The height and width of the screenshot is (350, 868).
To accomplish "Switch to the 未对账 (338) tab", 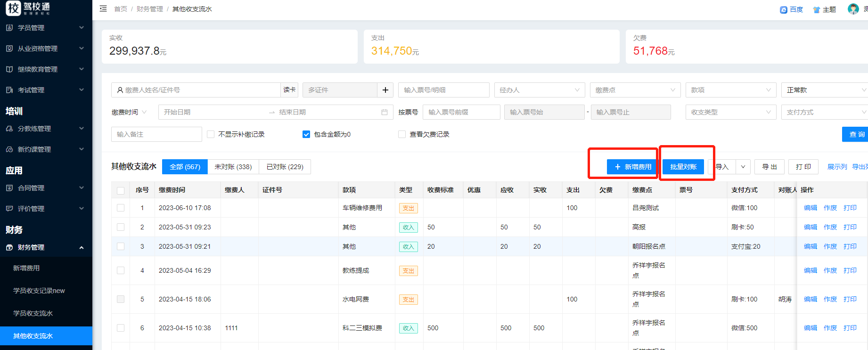I will 233,167.
